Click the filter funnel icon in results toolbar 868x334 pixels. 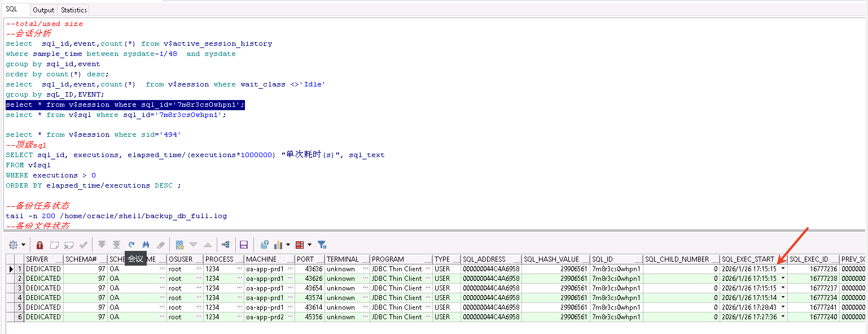(322, 245)
